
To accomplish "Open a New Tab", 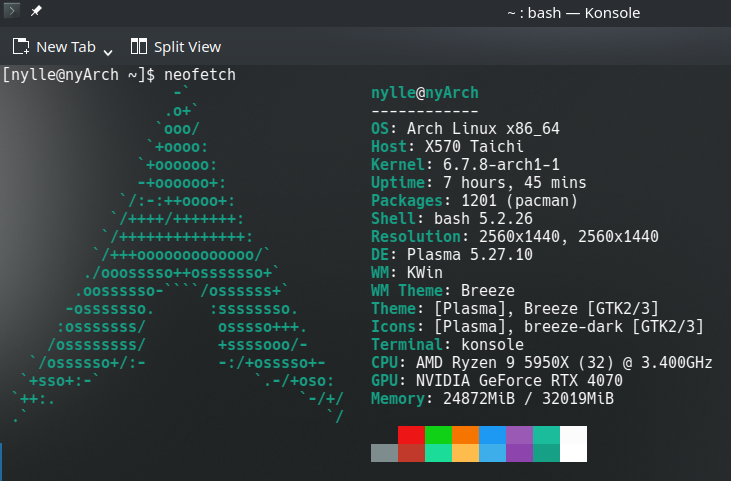I will point(54,47).
